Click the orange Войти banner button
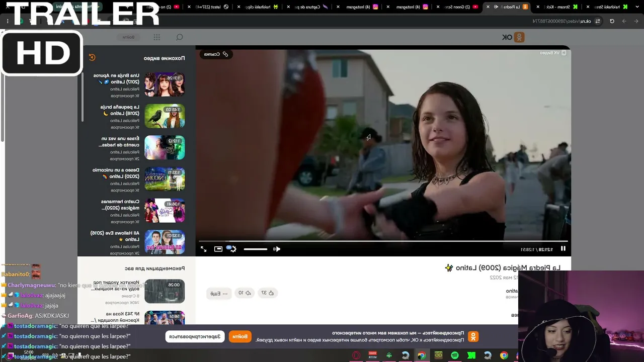This screenshot has height=362, width=644. click(239, 336)
